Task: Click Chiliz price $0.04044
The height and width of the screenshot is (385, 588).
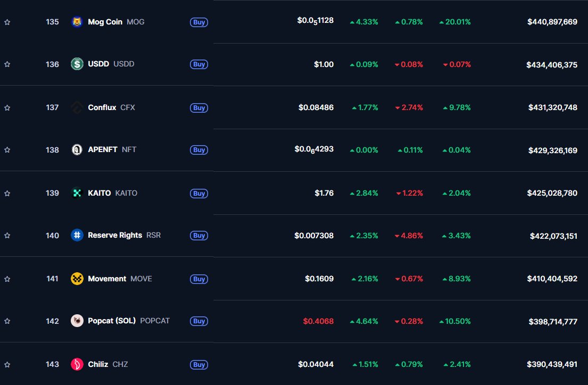Action: click(316, 364)
